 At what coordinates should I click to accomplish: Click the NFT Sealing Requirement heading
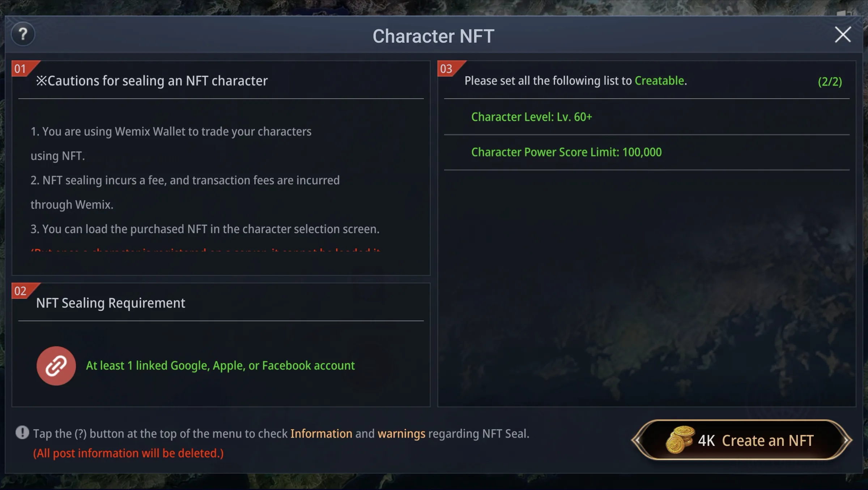pos(111,303)
